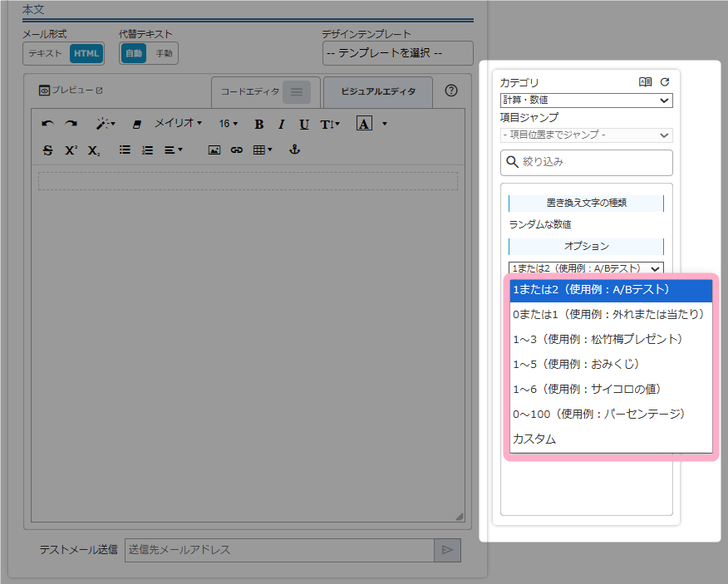Open the font size 16 dropdown
The width and height of the screenshot is (728, 584).
pyautogui.click(x=229, y=124)
